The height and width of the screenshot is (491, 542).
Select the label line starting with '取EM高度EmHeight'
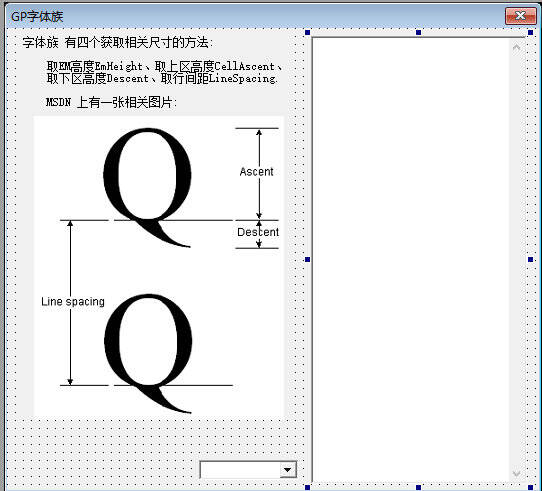[x=164, y=66]
